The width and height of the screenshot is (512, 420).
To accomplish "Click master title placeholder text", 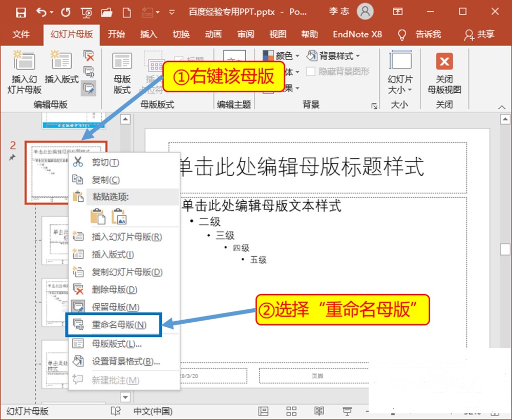I will tap(302, 166).
